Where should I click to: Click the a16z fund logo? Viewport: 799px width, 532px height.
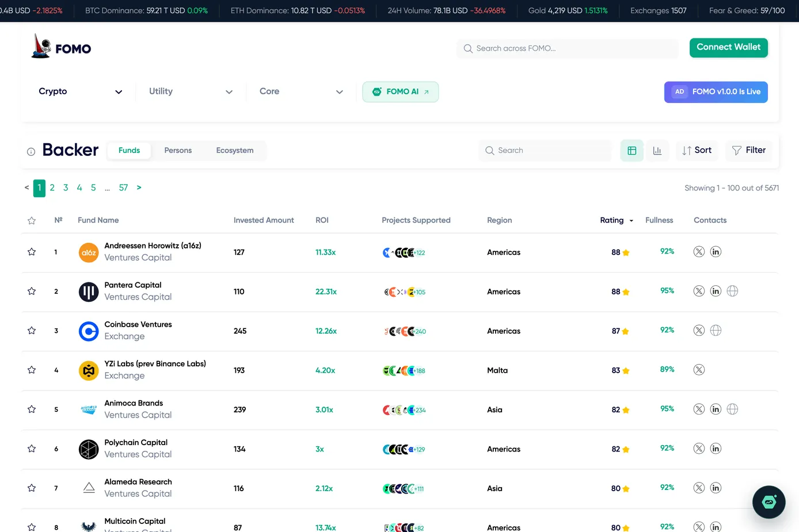pos(89,252)
